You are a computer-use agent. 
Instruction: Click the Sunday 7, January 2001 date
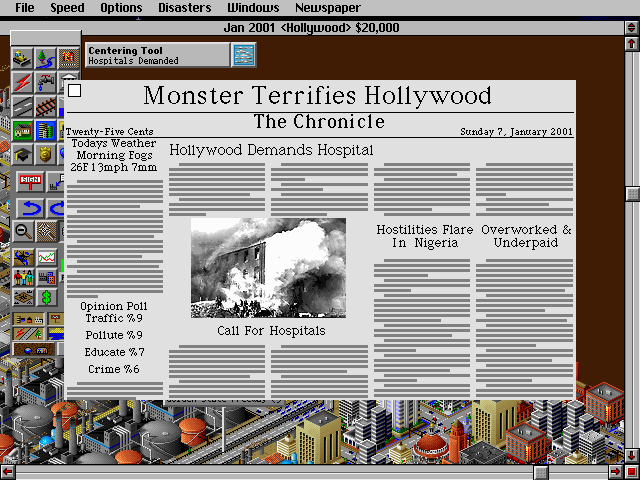coord(516,132)
